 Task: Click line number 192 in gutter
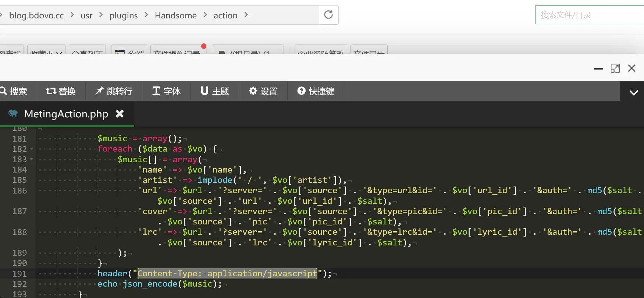[x=19, y=284]
